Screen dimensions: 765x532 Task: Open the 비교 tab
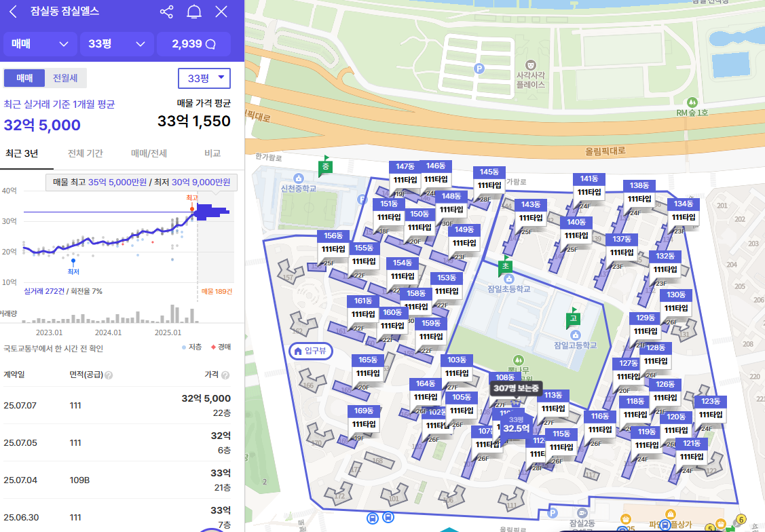click(x=212, y=153)
